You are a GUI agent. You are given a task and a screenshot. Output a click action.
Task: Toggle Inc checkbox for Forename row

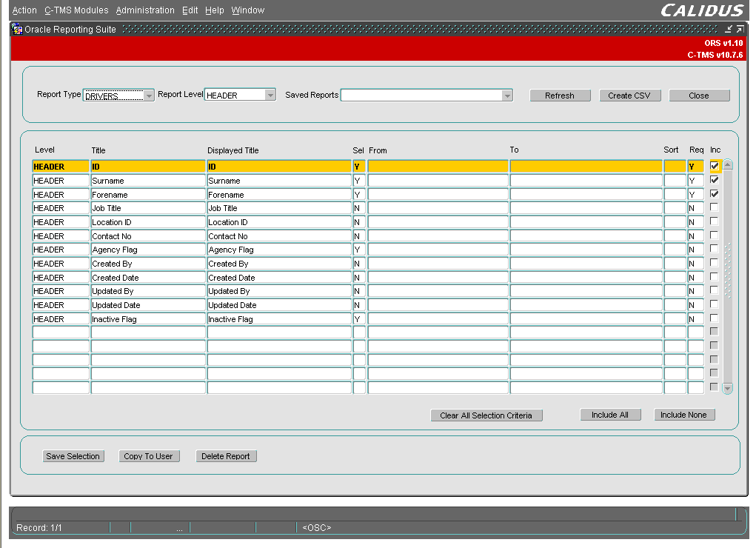pyautogui.click(x=715, y=194)
